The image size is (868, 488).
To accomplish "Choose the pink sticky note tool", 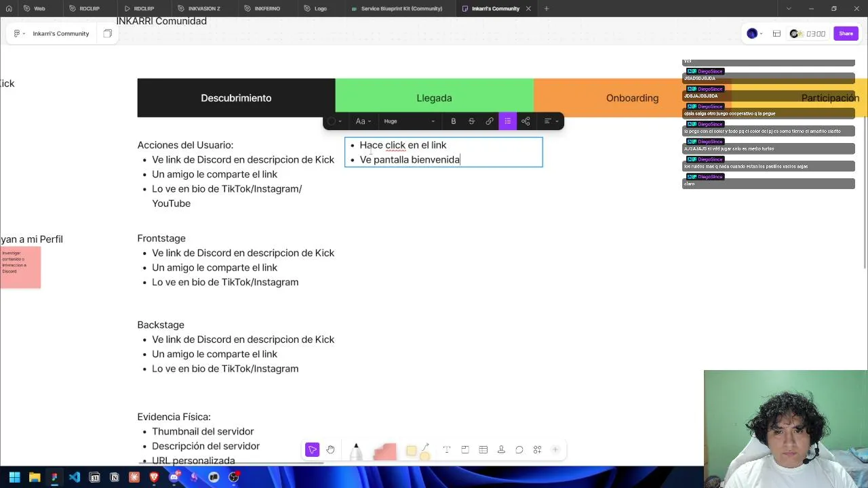I will 384,451.
